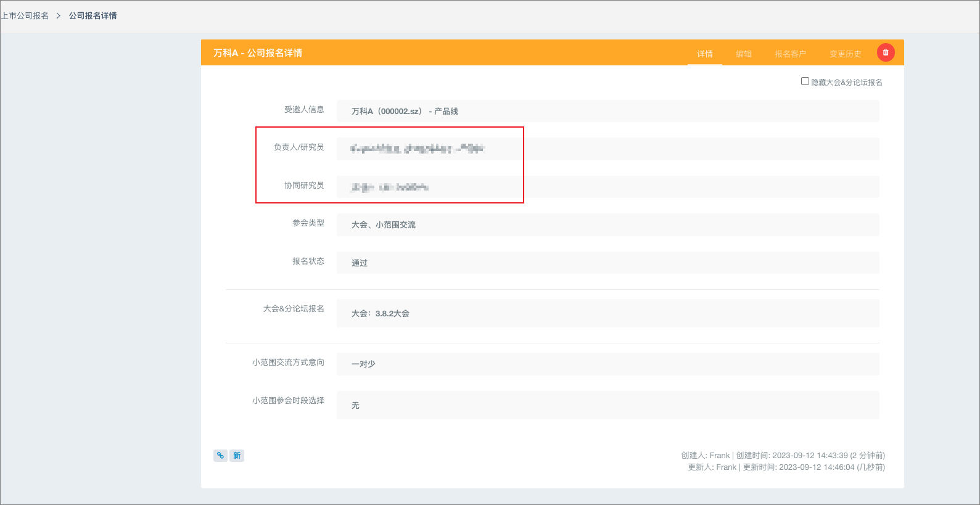The width and height of the screenshot is (980, 505).
Task: Toggle the 隐藏大会&分论坛报名 checkbox
Action: coord(805,81)
